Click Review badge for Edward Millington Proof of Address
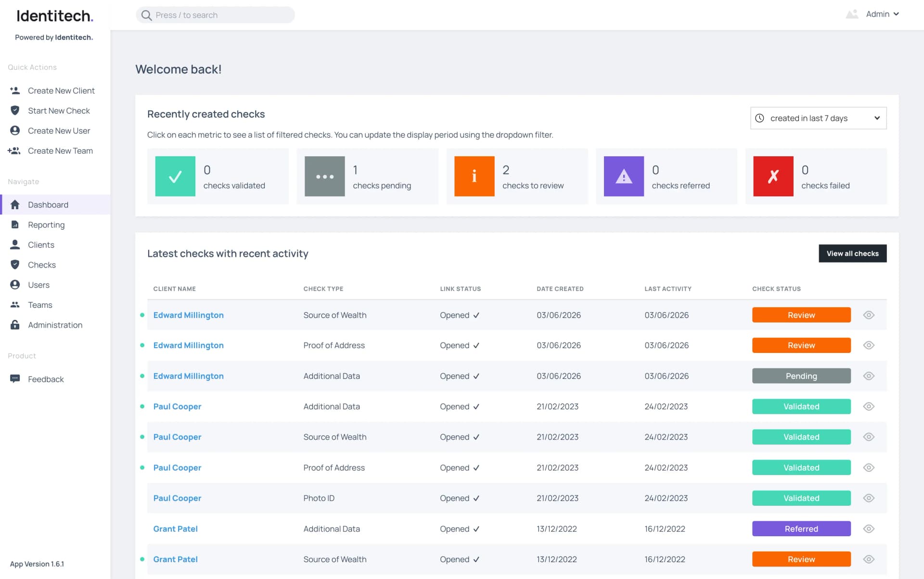Image resolution: width=924 pixels, height=579 pixels. click(x=801, y=345)
